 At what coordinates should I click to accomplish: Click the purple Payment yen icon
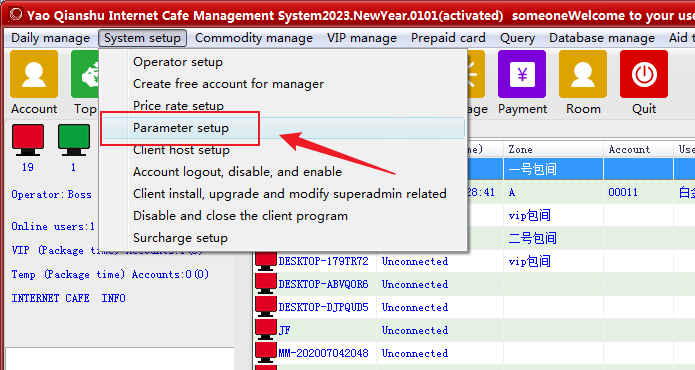tap(522, 74)
